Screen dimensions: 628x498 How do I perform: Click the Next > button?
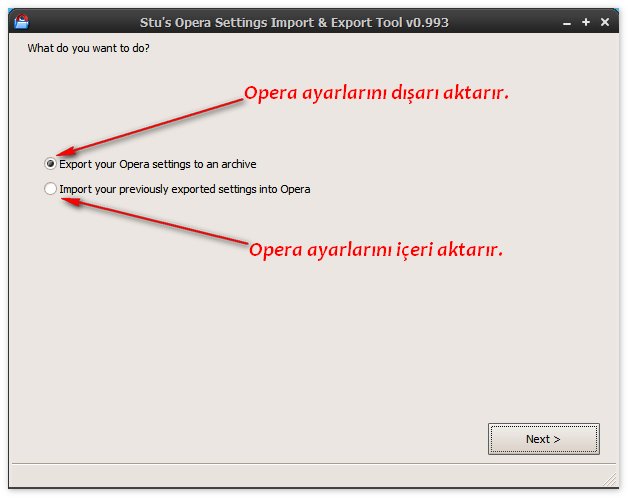pyautogui.click(x=543, y=439)
